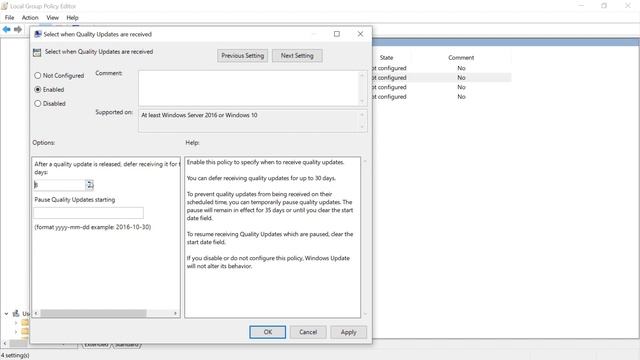
Task: Click into the Comment text box
Action: pyautogui.click(x=249, y=88)
